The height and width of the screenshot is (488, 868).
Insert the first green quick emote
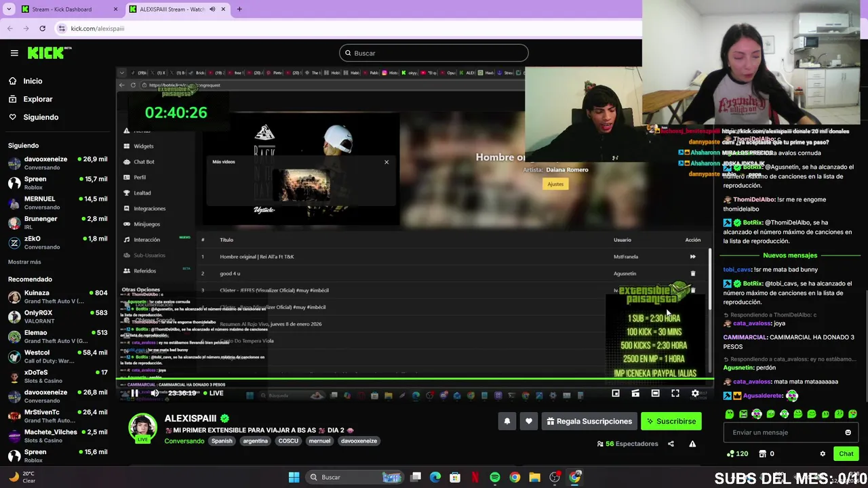730,413
